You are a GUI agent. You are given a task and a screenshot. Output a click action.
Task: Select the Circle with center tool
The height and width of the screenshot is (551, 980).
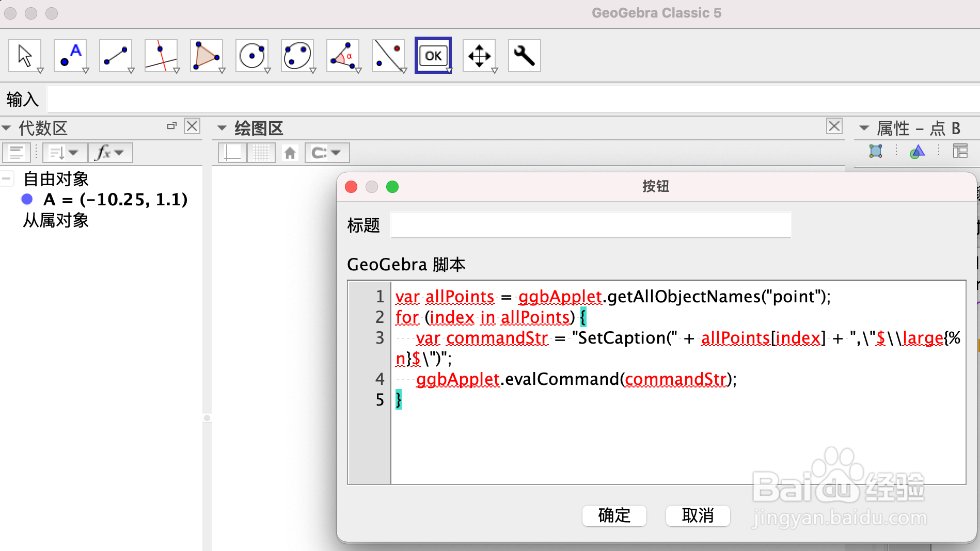[252, 55]
